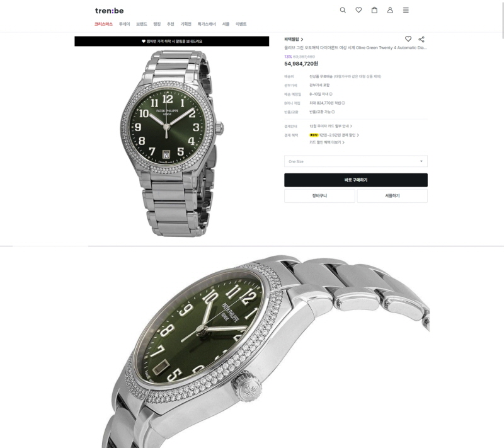Open the 브랜드 menu tab

(141, 24)
